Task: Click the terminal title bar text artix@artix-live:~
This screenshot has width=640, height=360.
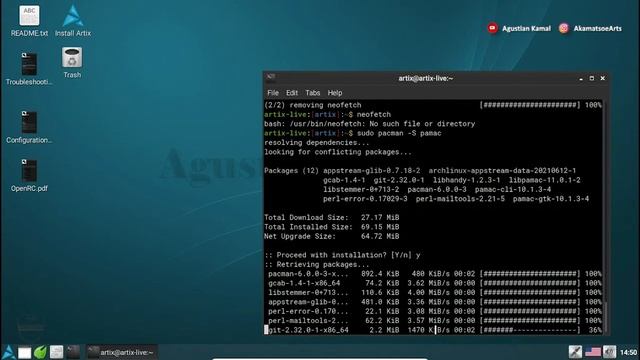Action: pos(426,78)
